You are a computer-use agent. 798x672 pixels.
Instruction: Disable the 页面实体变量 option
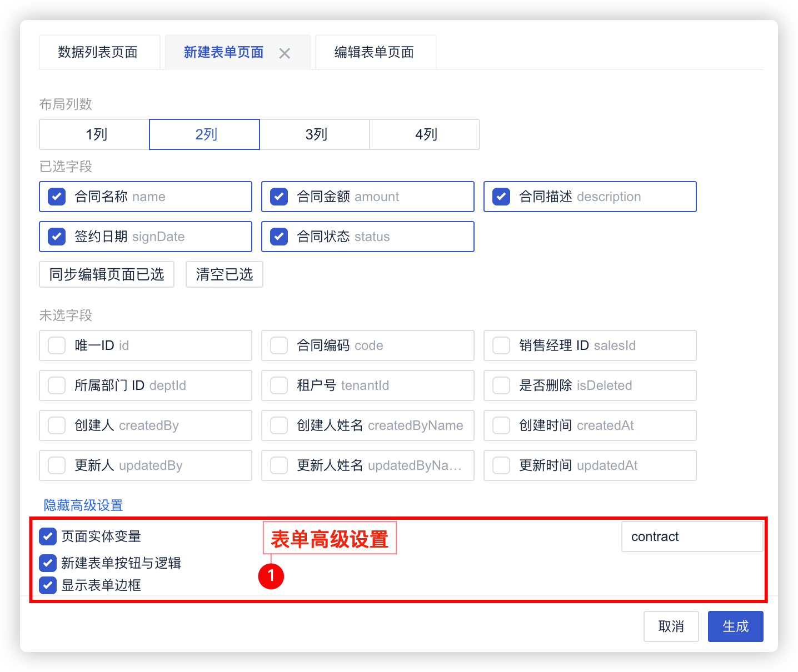click(47, 536)
